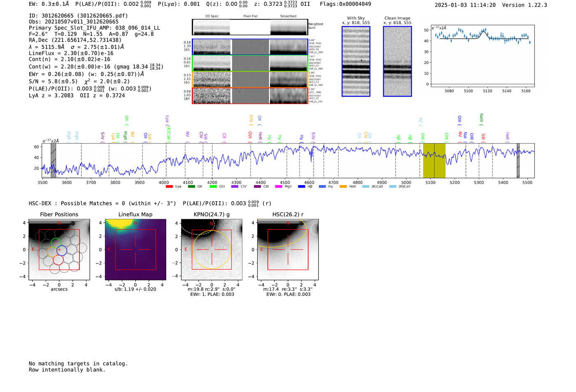The image size is (576, 392).
Task: Click the RA,Dec coordinates line
Action: pos(75,40)
